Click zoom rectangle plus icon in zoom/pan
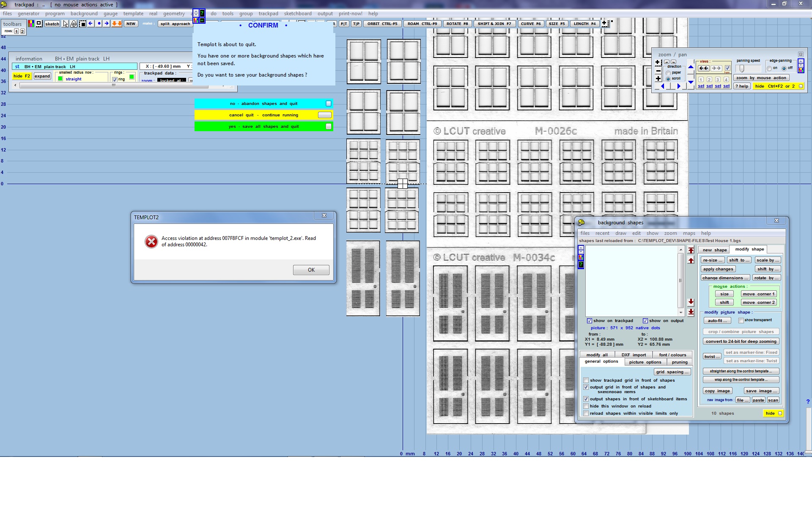The width and height of the screenshot is (812, 526). (x=658, y=63)
